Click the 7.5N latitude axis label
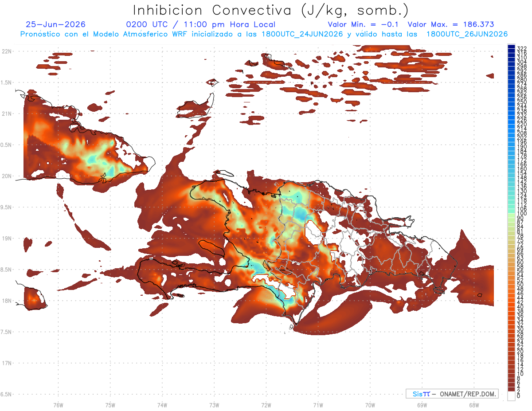Image resolution: width=532 pixels, height=411 pixels. tap(6, 332)
